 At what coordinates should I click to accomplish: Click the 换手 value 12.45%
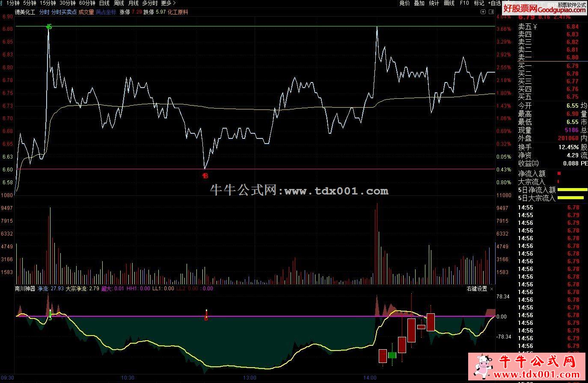(568, 147)
